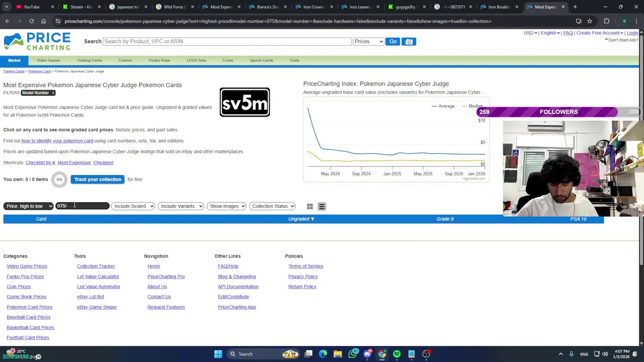Click the Go search button

click(393, 41)
